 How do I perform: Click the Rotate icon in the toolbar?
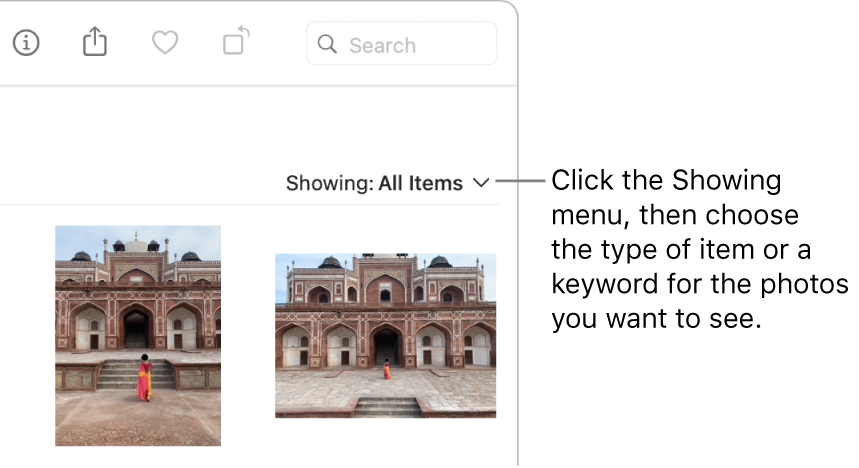click(236, 41)
